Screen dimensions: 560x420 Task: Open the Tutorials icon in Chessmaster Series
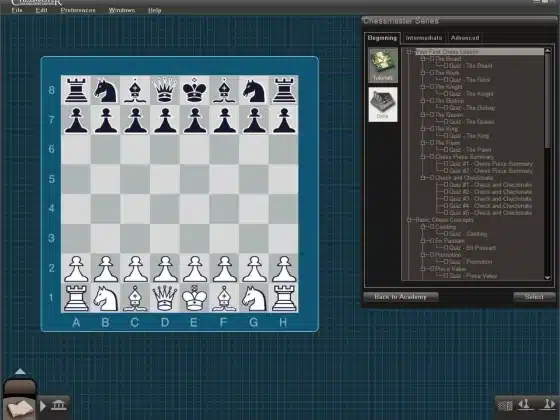383,65
